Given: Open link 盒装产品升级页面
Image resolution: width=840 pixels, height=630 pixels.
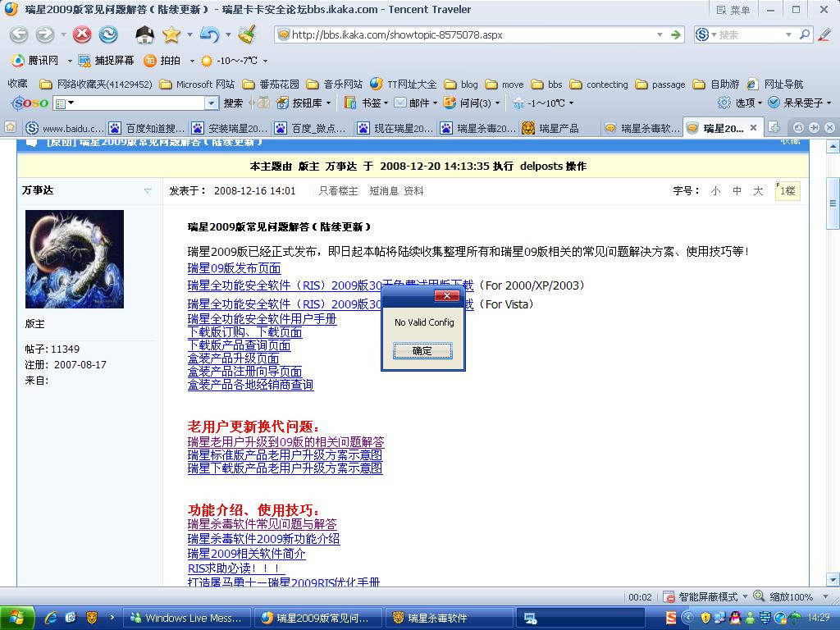Looking at the screenshot, I should click(x=233, y=358).
